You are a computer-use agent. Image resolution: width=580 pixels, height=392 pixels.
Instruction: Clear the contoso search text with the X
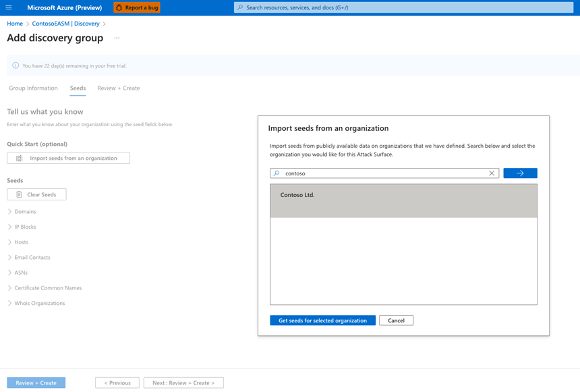(x=492, y=173)
